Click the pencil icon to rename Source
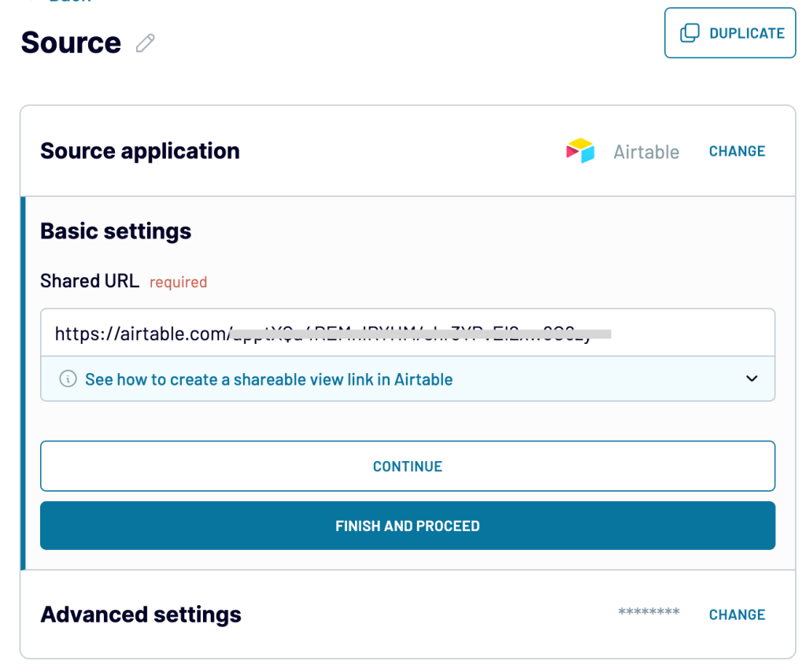 click(x=146, y=43)
